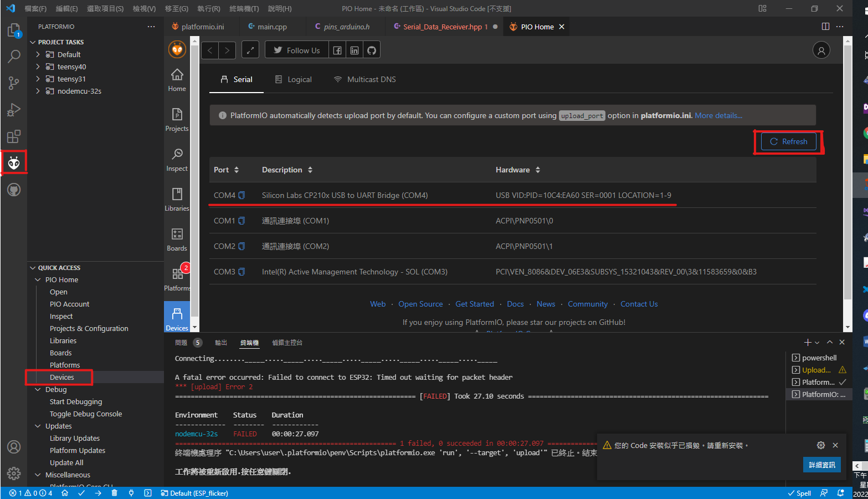868x499 pixels.
Task: Open the GitHub view in activity bar
Action: tap(14, 190)
